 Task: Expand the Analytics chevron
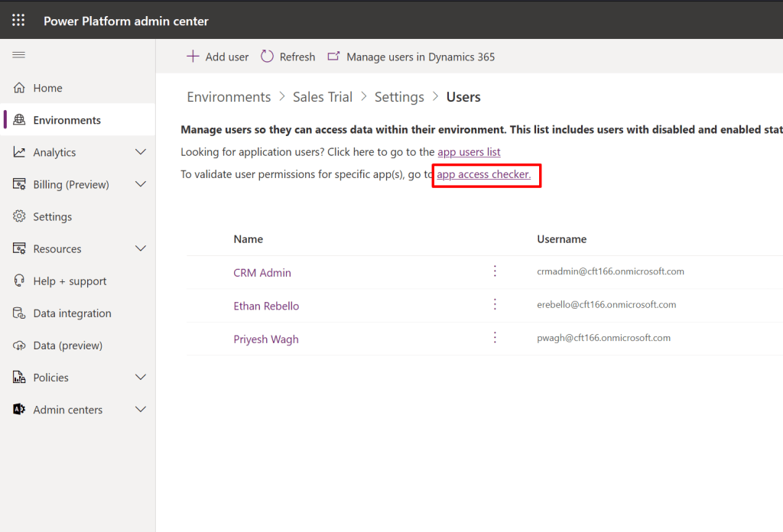point(141,151)
